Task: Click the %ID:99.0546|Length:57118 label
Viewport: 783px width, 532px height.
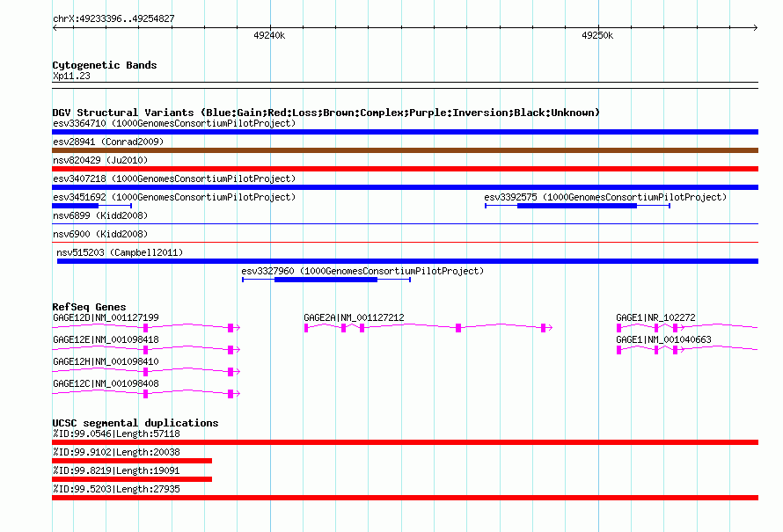Action: pos(116,434)
